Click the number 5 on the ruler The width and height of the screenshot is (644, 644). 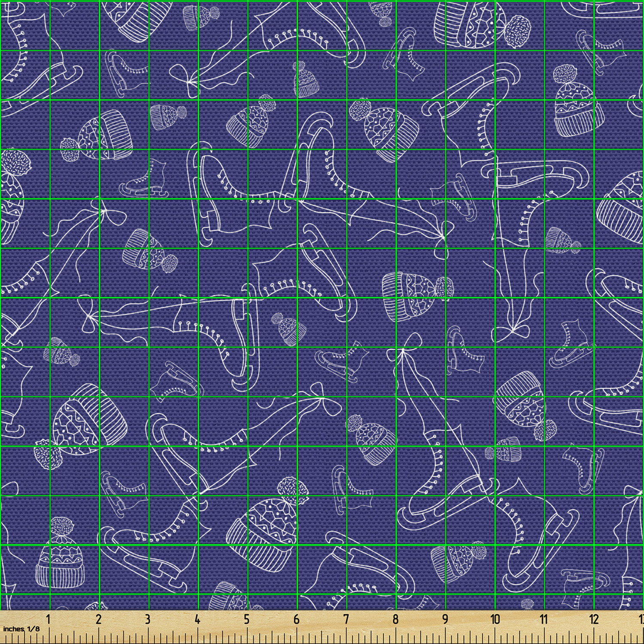(246, 619)
